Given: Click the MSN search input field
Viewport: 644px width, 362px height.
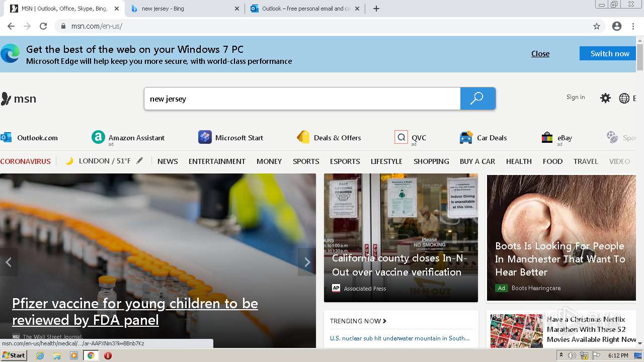Looking at the screenshot, I should point(302,99).
